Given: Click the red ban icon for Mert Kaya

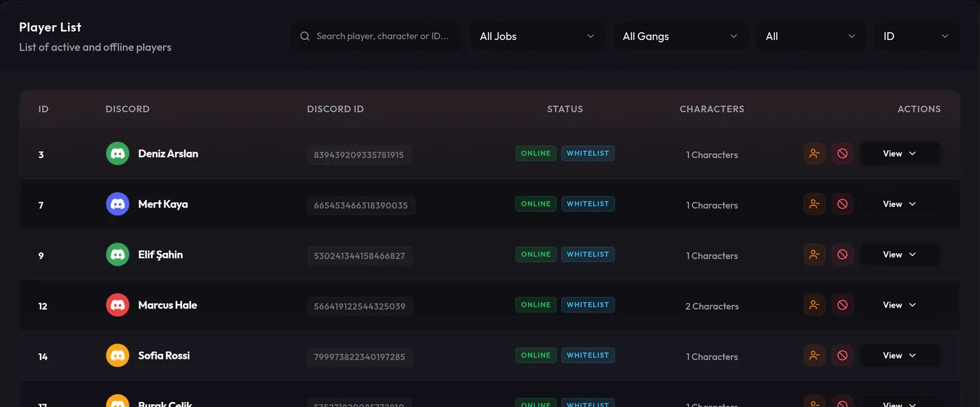Looking at the screenshot, I should (843, 204).
